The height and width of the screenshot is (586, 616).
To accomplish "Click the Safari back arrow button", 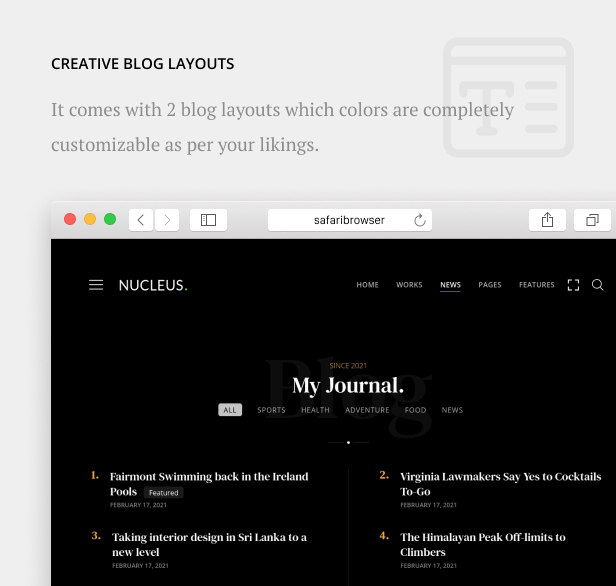I will [x=141, y=220].
